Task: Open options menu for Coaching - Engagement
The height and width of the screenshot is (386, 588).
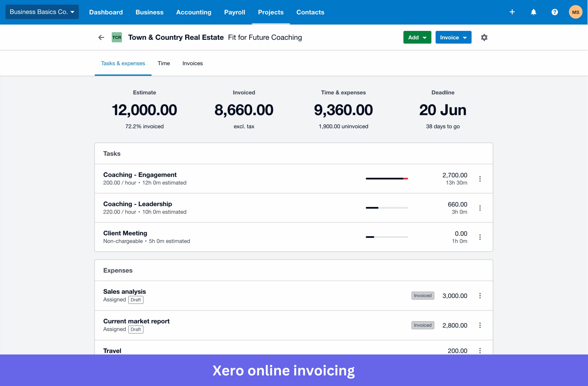Action: tap(480, 179)
